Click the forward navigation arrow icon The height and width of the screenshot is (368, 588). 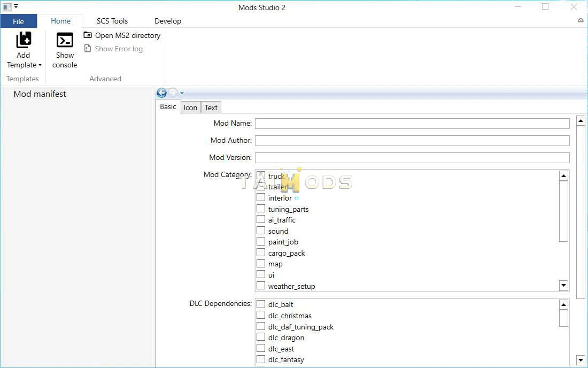173,93
